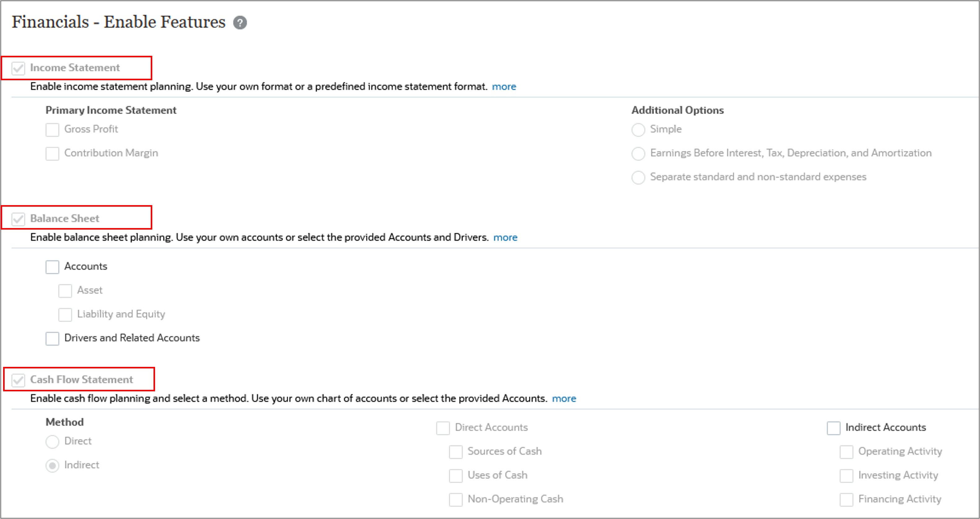Toggle the Income Statement checkbox
Viewport: 980px width, 519px height.
tap(18, 68)
